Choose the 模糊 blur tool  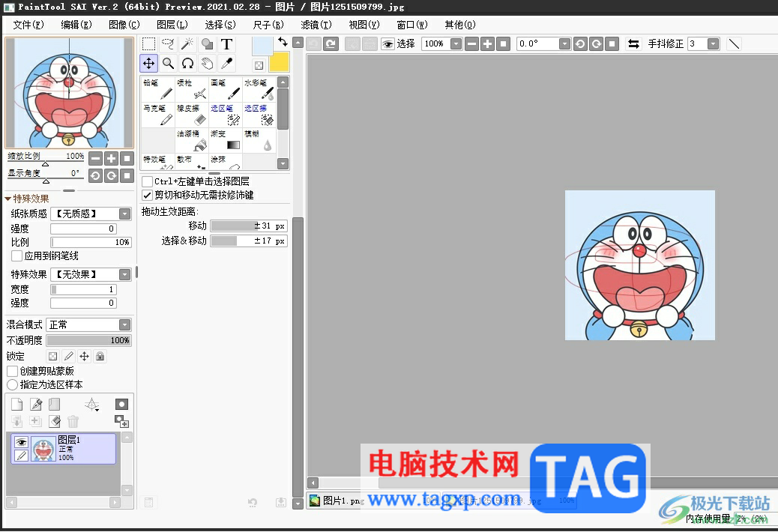tap(259, 140)
